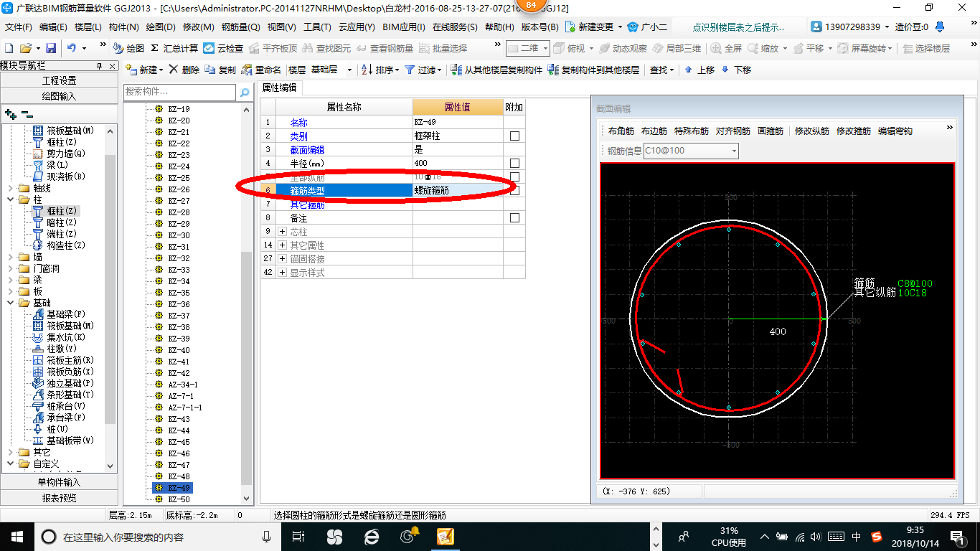Click 上移 move up arrow

pos(699,70)
